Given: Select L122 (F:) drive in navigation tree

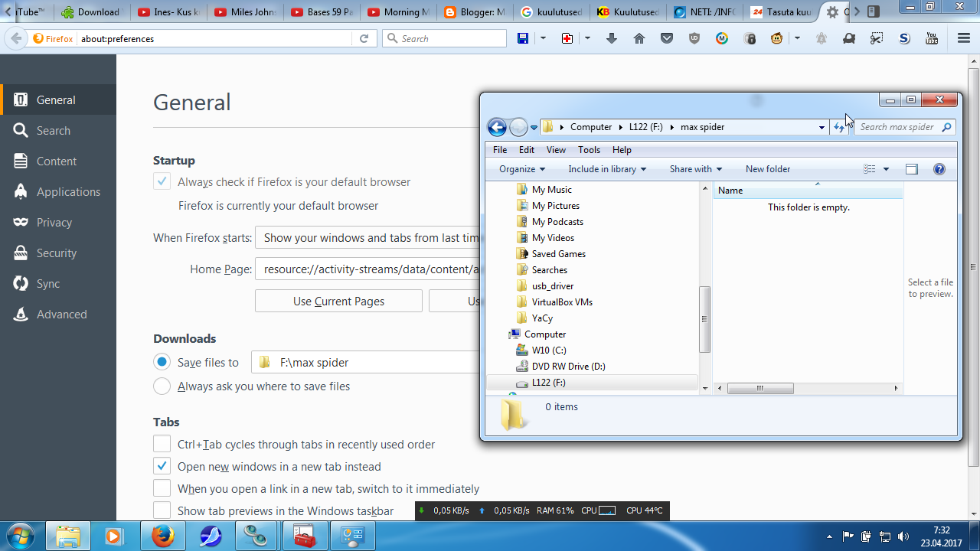Looking at the screenshot, I should pos(549,383).
